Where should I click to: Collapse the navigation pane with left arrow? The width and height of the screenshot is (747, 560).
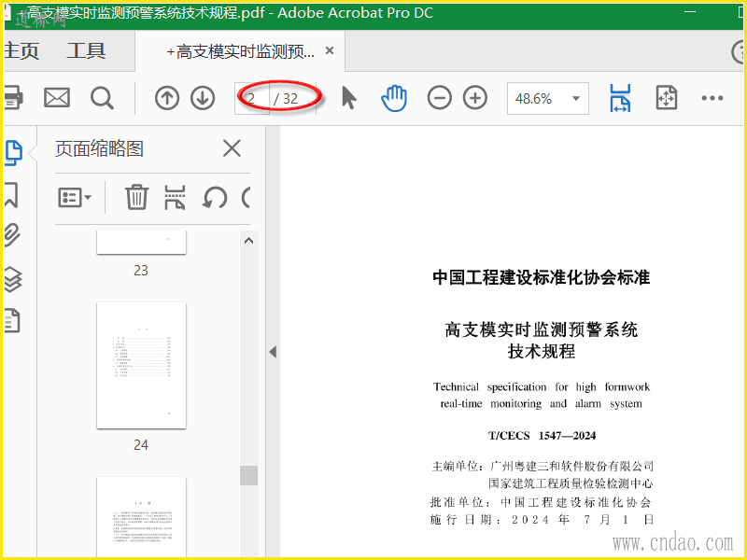(273, 352)
